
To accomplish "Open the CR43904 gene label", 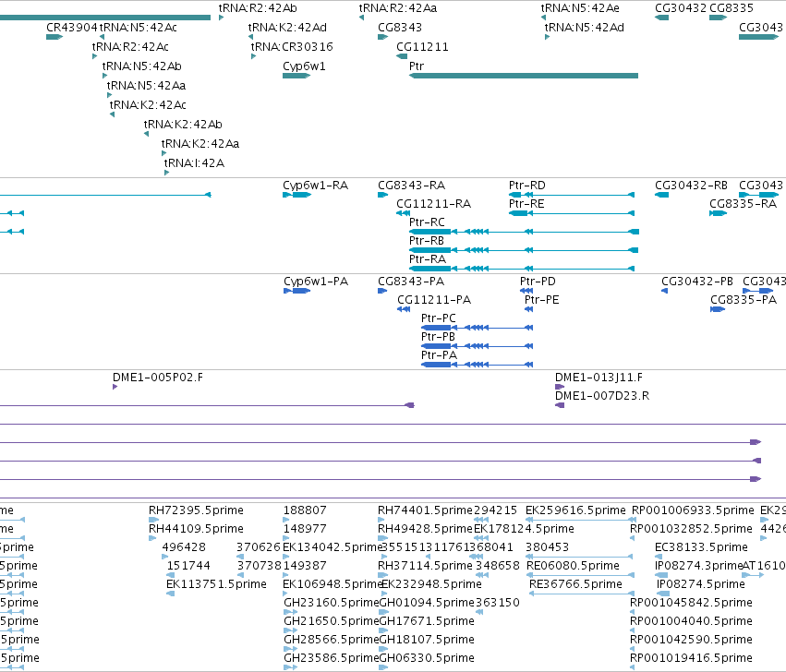I will point(72,28).
